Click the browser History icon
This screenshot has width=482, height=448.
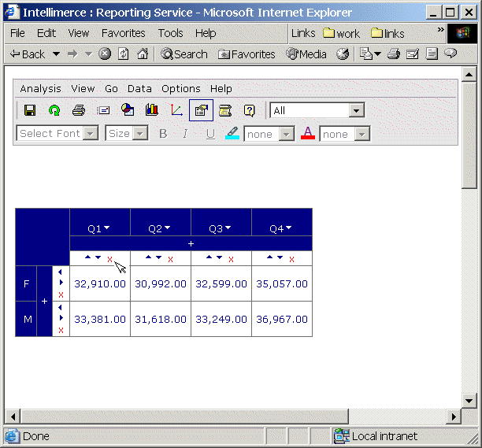tap(343, 54)
